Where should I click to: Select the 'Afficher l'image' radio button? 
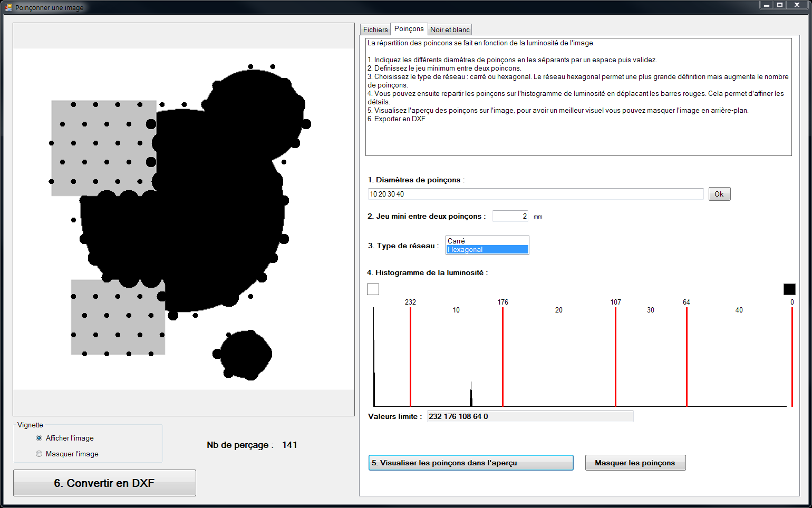point(39,438)
